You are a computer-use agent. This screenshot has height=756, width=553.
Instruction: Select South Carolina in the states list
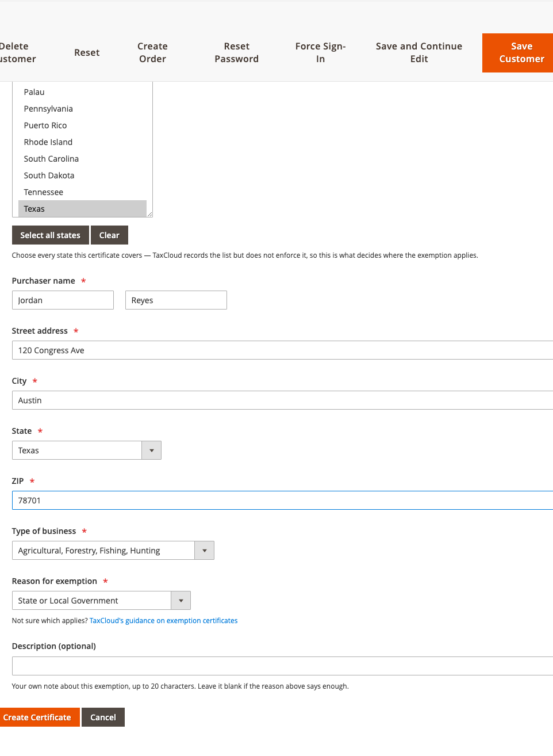[82, 159]
